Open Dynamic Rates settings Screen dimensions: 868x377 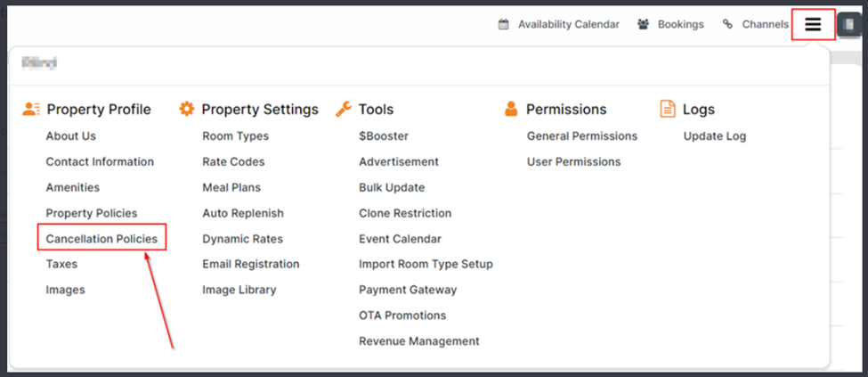pos(242,239)
